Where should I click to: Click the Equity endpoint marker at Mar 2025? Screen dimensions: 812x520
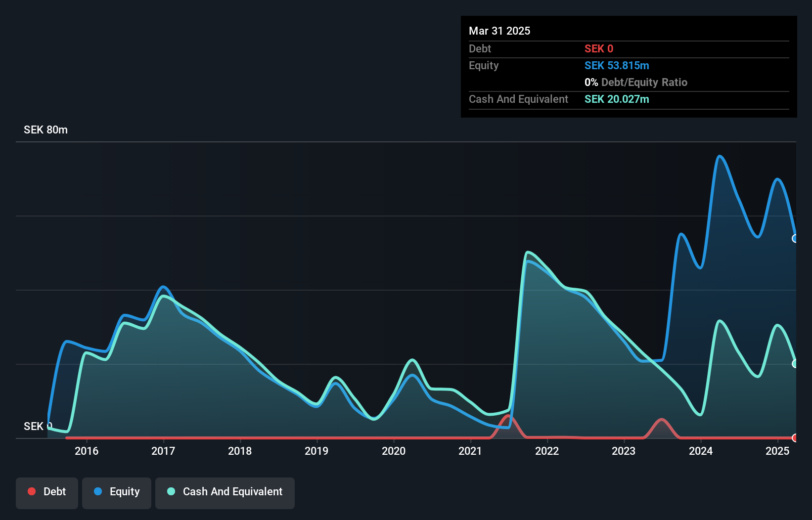pos(795,239)
